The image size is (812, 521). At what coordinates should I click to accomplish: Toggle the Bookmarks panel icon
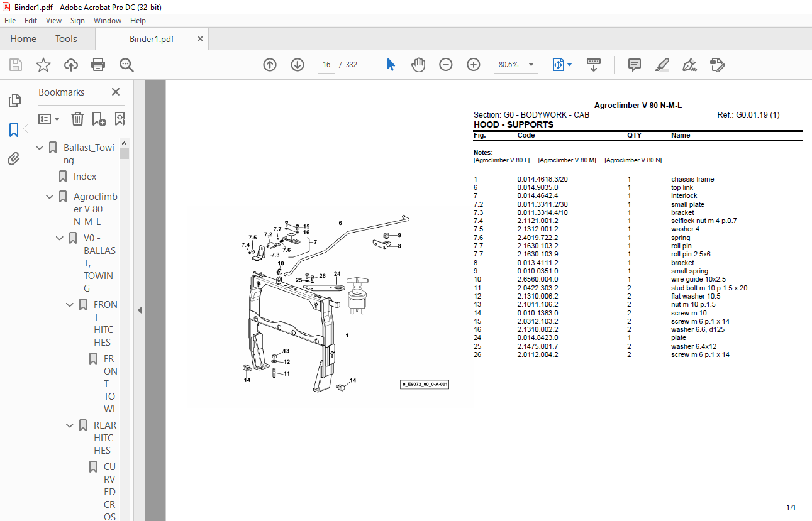14,130
